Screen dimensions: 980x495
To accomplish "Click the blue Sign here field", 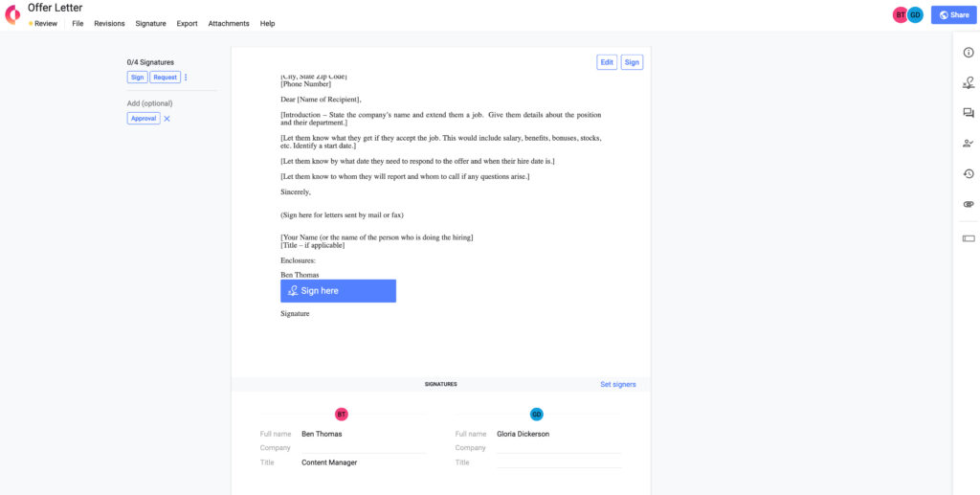I will 338,291.
